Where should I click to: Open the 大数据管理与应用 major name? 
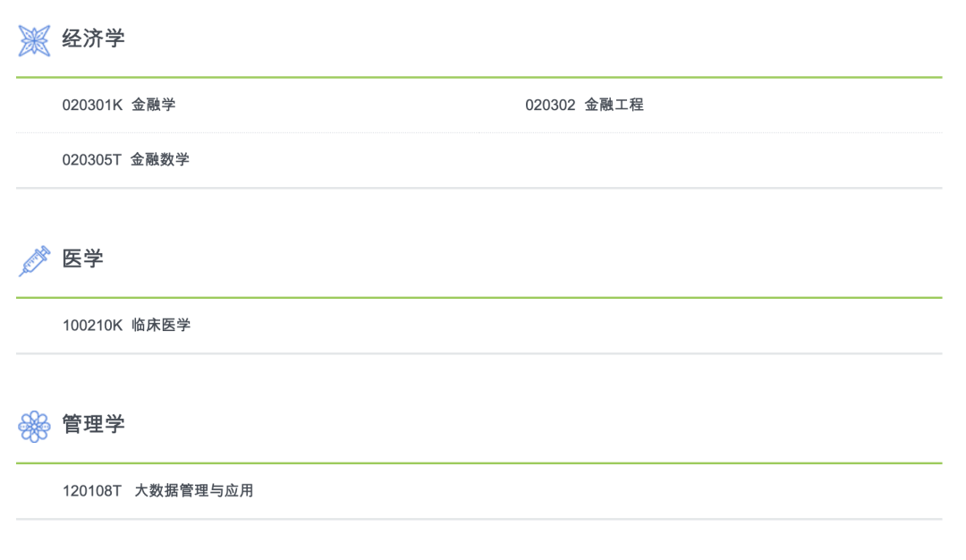click(x=194, y=491)
